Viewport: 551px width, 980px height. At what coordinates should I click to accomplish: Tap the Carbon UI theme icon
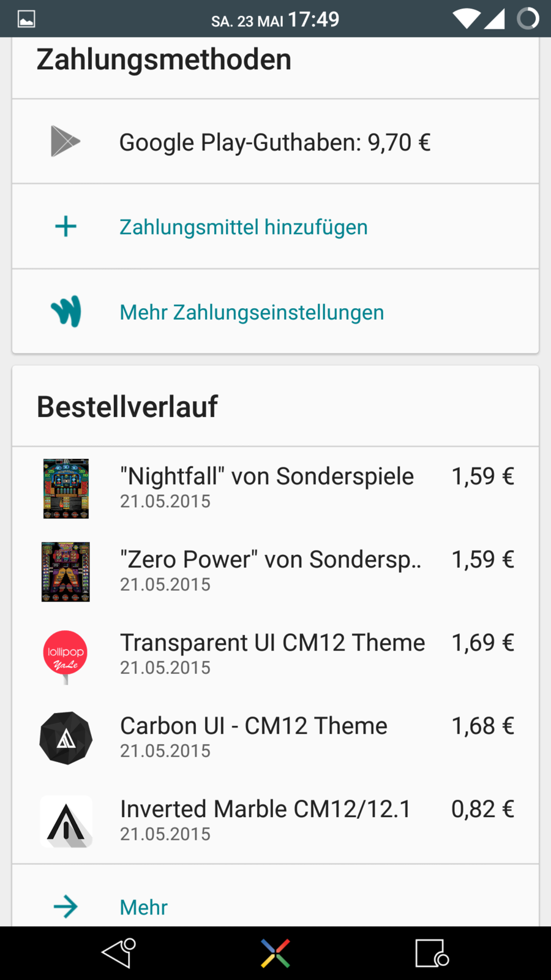click(x=66, y=738)
